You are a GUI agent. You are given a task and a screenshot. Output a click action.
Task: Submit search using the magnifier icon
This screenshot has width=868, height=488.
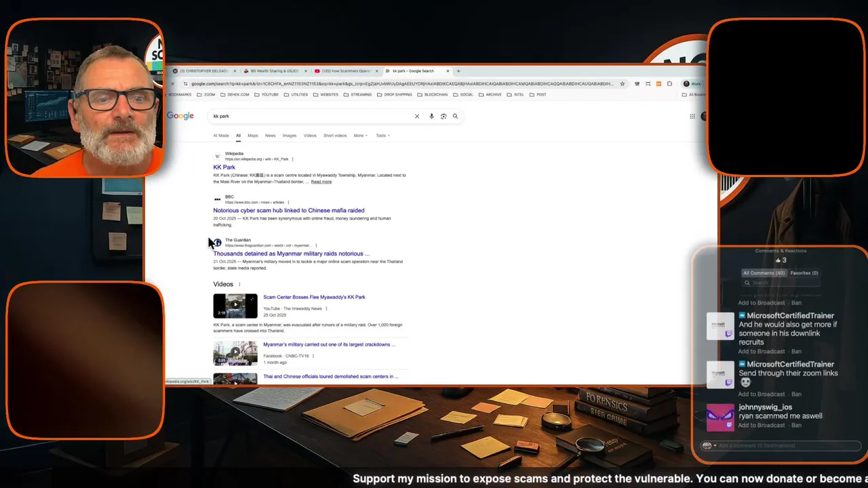(455, 116)
